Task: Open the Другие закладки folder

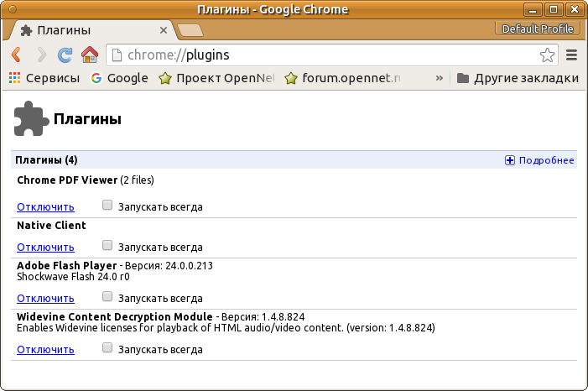Action: point(518,78)
